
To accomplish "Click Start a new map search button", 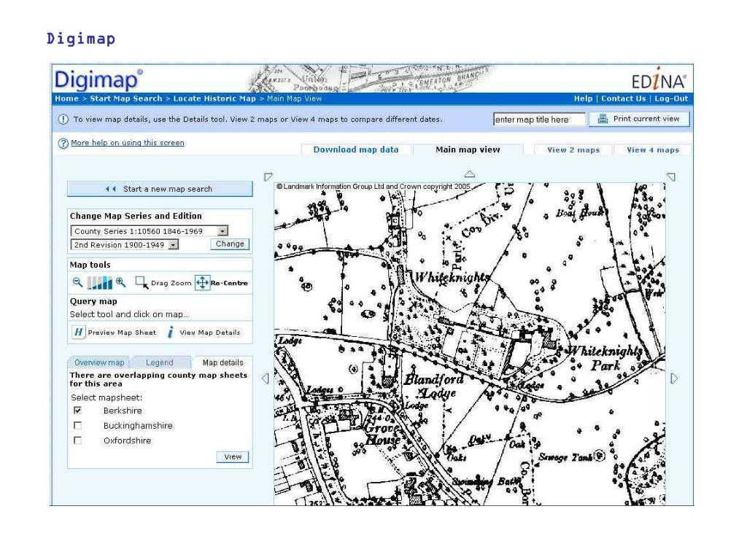I will 160,189.
